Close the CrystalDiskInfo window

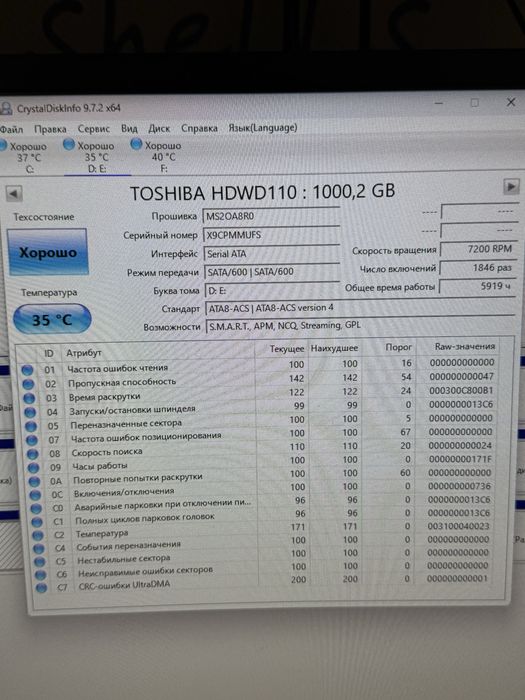[511, 102]
